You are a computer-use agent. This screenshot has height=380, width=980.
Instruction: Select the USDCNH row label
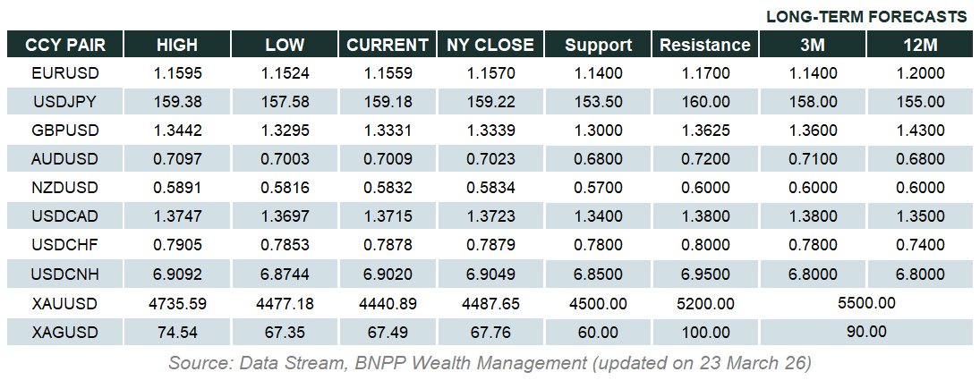pos(63,275)
